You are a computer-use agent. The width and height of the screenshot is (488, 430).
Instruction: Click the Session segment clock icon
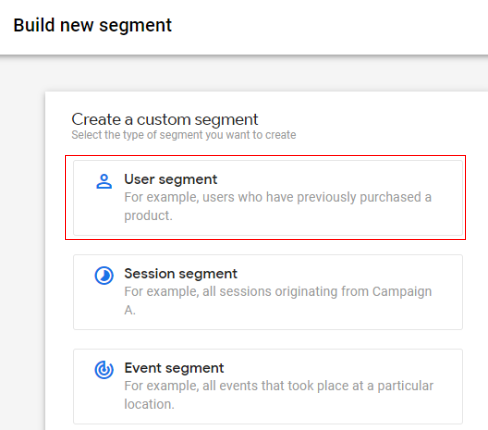[104, 276]
